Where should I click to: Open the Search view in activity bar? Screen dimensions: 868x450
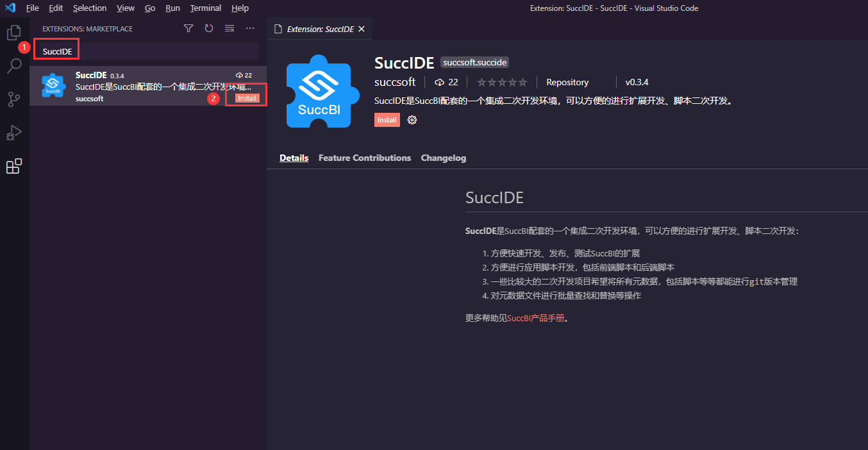tap(14, 66)
